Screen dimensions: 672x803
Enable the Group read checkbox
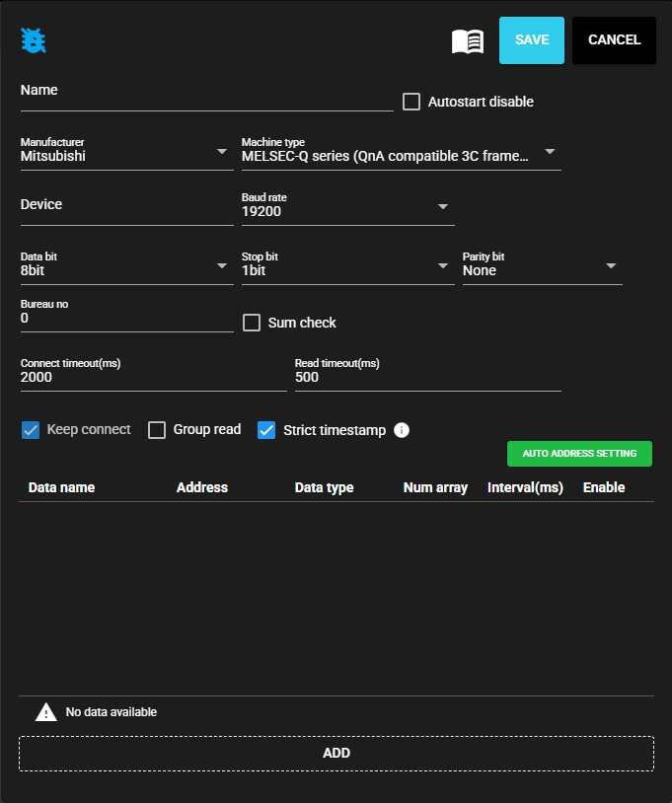pyautogui.click(x=157, y=430)
